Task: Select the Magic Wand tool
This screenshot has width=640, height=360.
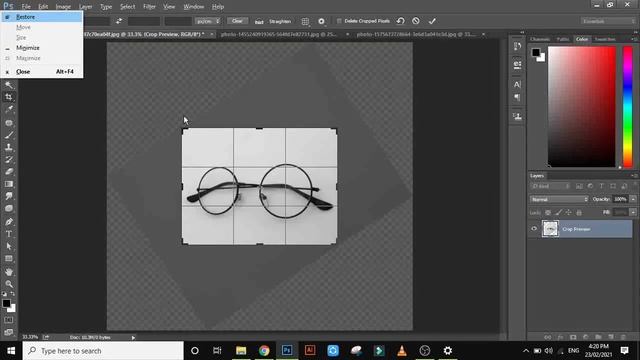Action: click(9, 85)
